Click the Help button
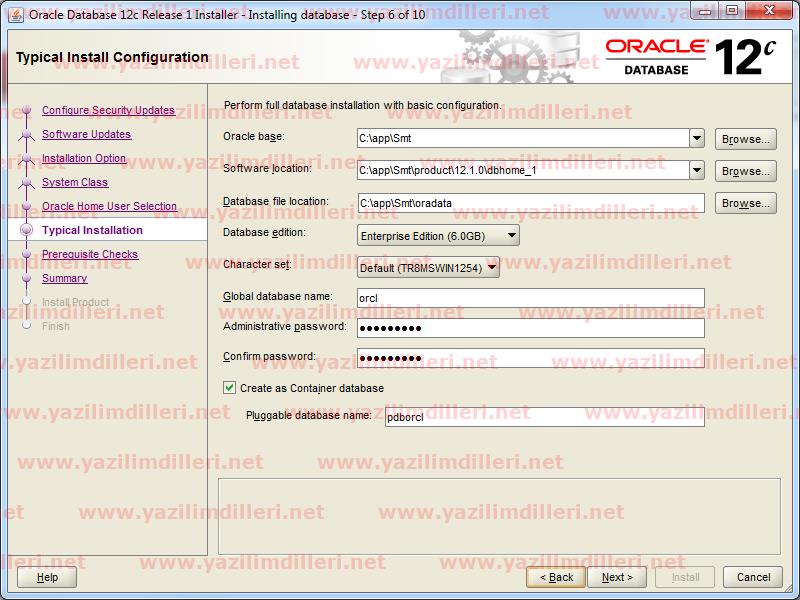This screenshot has width=800, height=600. coord(47,577)
